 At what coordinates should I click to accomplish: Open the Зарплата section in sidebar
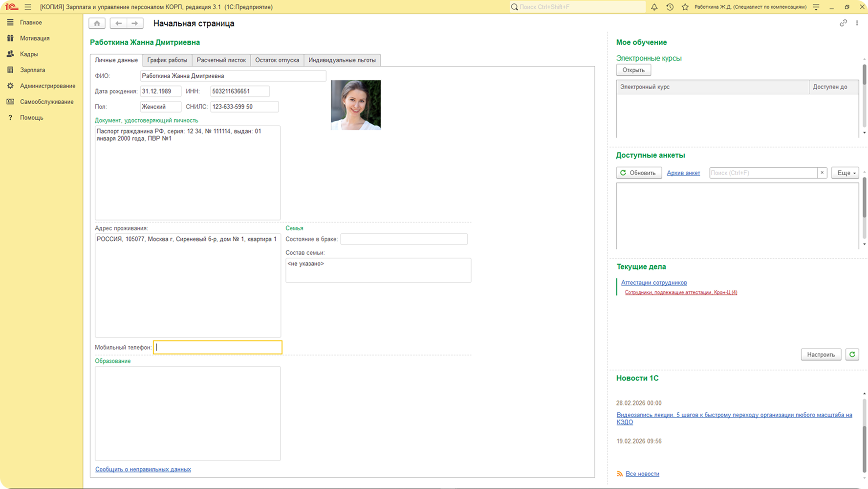pos(32,70)
